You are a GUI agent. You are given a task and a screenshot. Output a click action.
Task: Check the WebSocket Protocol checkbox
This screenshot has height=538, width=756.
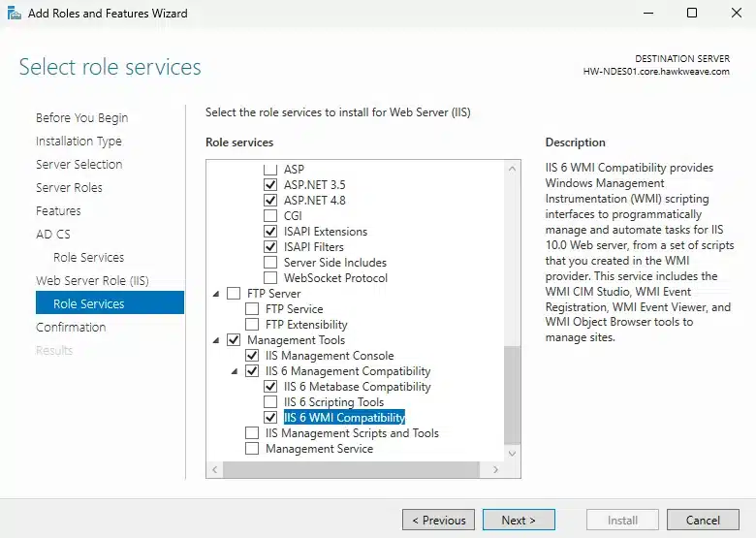tap(270, 278)
